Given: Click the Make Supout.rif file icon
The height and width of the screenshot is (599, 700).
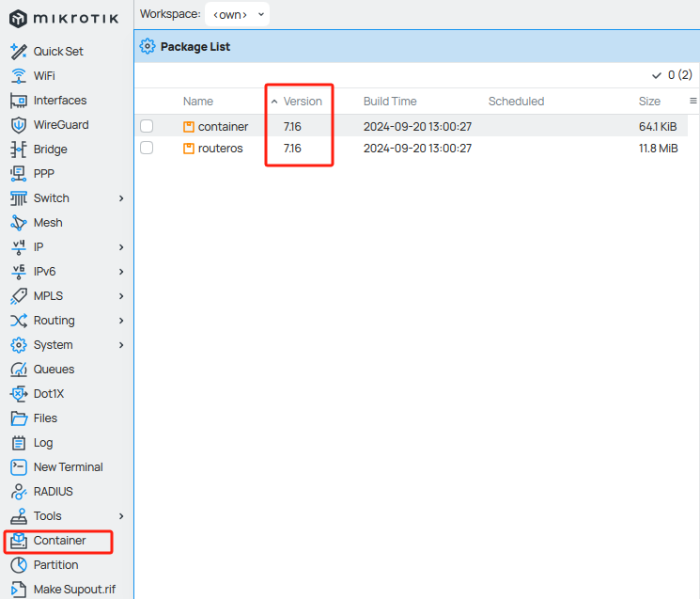Looking at the screenshot, I should (x=18, y=590).
